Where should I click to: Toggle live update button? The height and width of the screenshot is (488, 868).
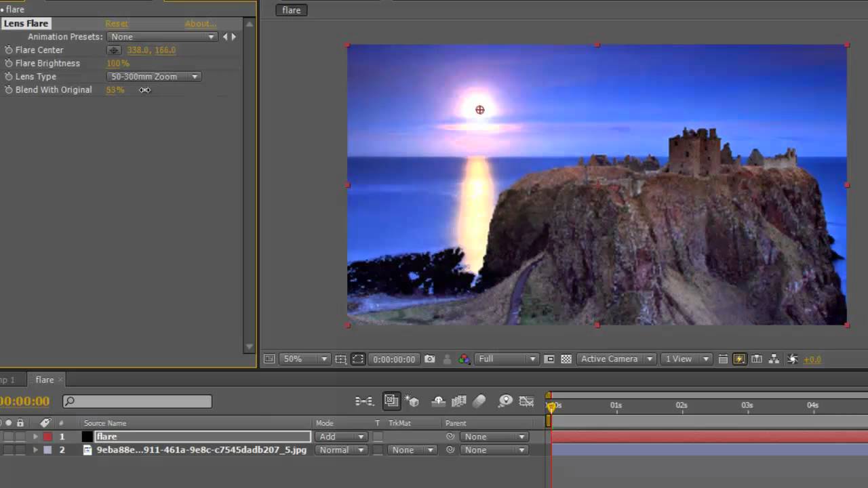click(x=391, y=401)
